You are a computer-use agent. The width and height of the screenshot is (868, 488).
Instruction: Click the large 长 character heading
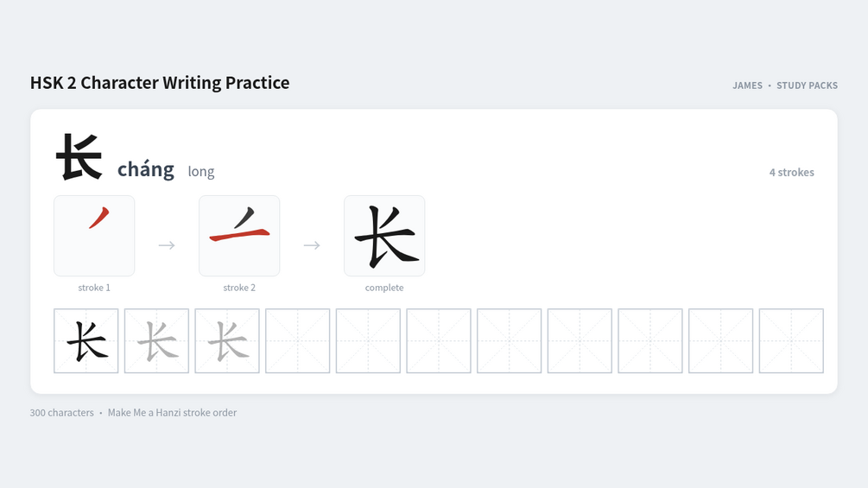pos(79,157)
